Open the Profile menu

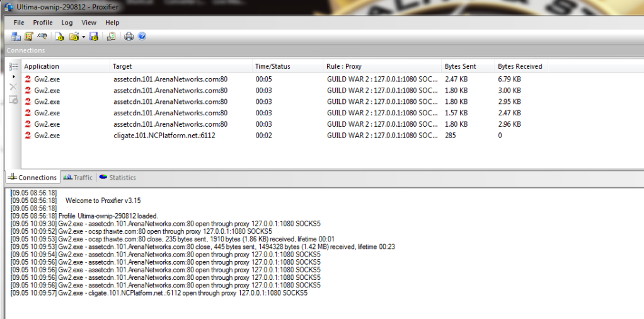pyautogui.click(x=43, y=23)
